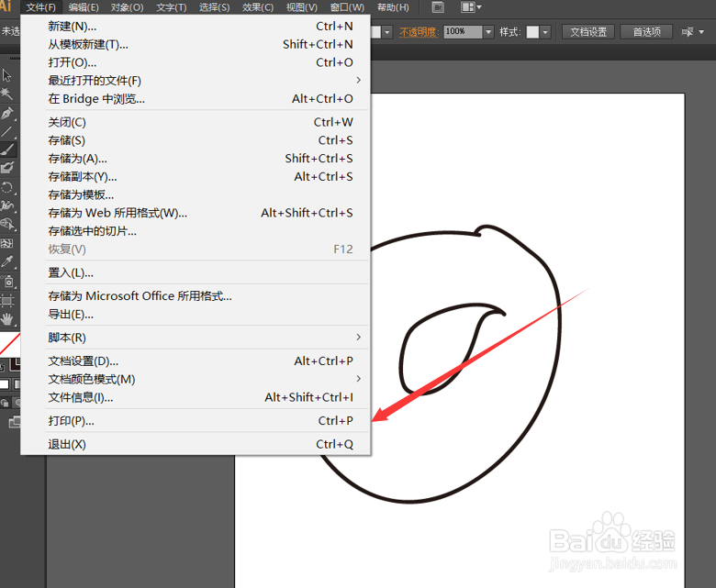Choose 导出(E)... menu entry
The image size is (716, 588).
pos(196,315)
